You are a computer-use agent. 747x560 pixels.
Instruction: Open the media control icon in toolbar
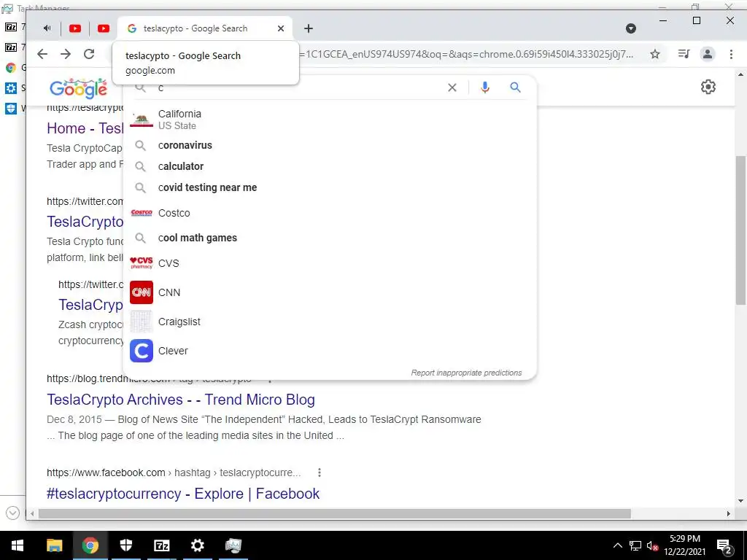684,54
